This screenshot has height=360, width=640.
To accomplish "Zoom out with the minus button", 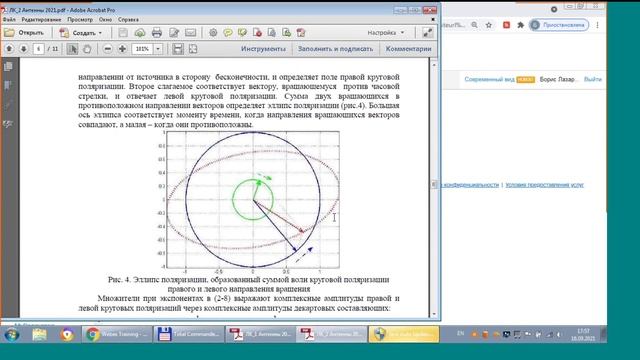I will click(107, 49).
